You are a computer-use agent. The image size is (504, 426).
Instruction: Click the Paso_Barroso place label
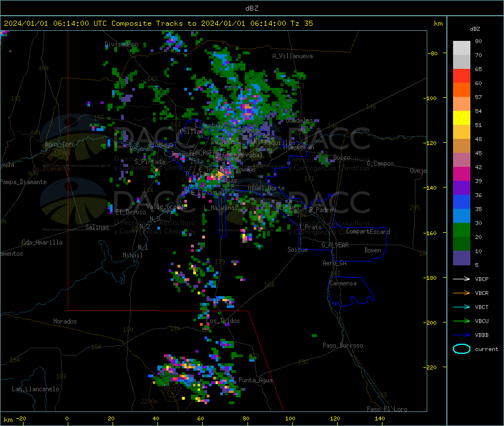[x=343, y=345]
